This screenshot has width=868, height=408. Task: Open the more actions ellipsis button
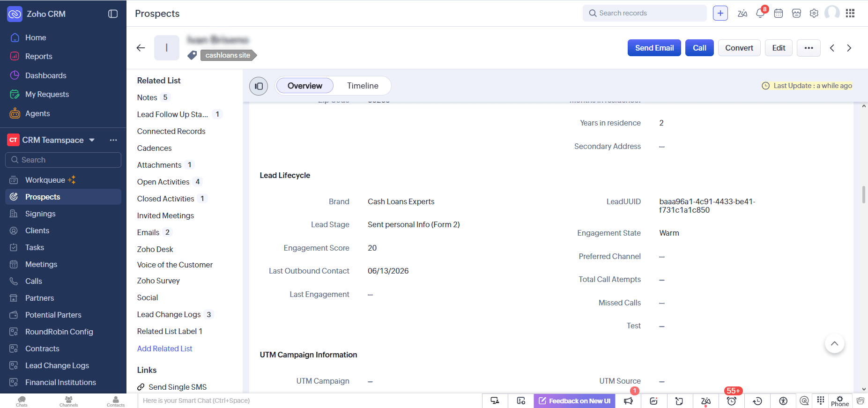click(x=809, y=48)
